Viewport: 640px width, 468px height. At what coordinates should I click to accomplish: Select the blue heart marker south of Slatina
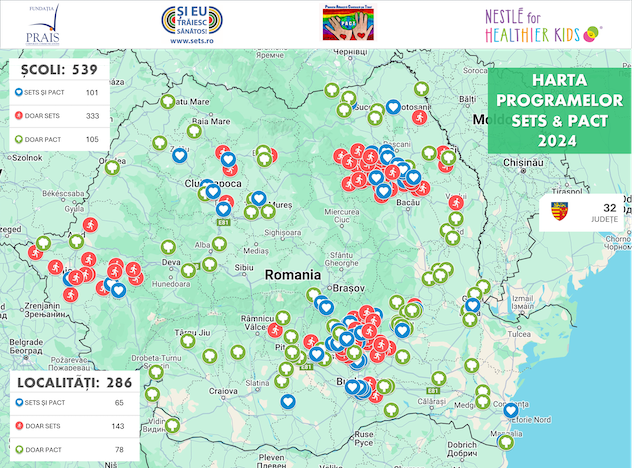288,401
